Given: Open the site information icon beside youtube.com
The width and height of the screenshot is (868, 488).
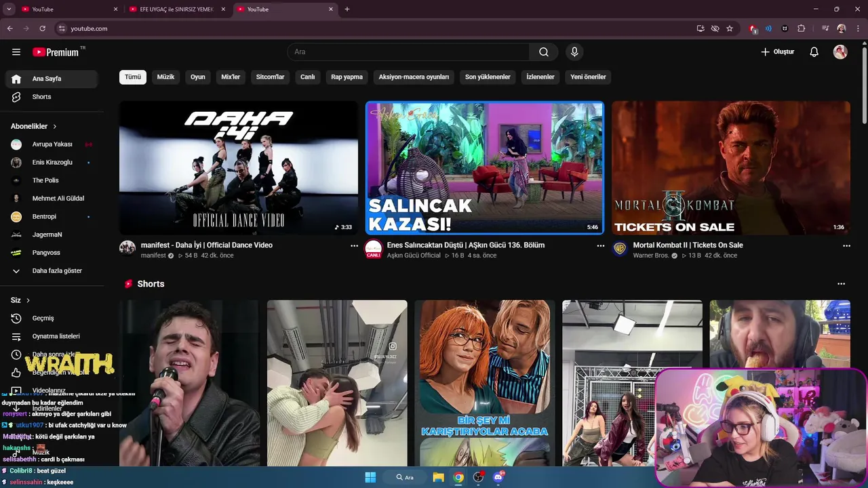Looking at the screenshot, I should [62, 28].
